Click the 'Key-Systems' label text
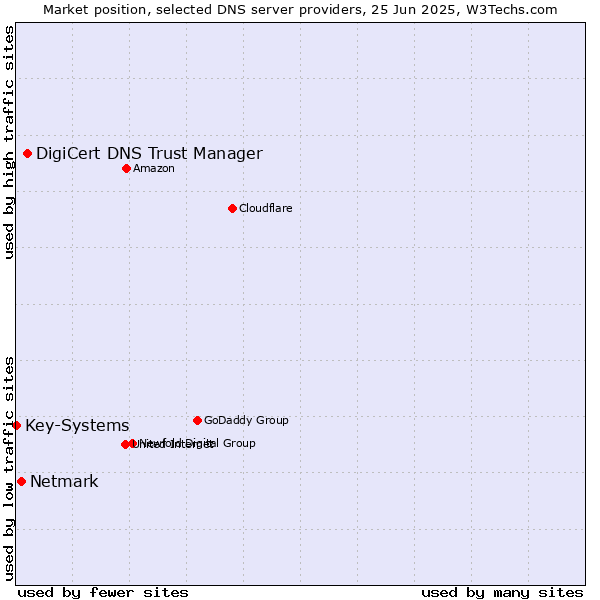Image resolution: width=600 pixels, height=600 pixels. point(77,426)
